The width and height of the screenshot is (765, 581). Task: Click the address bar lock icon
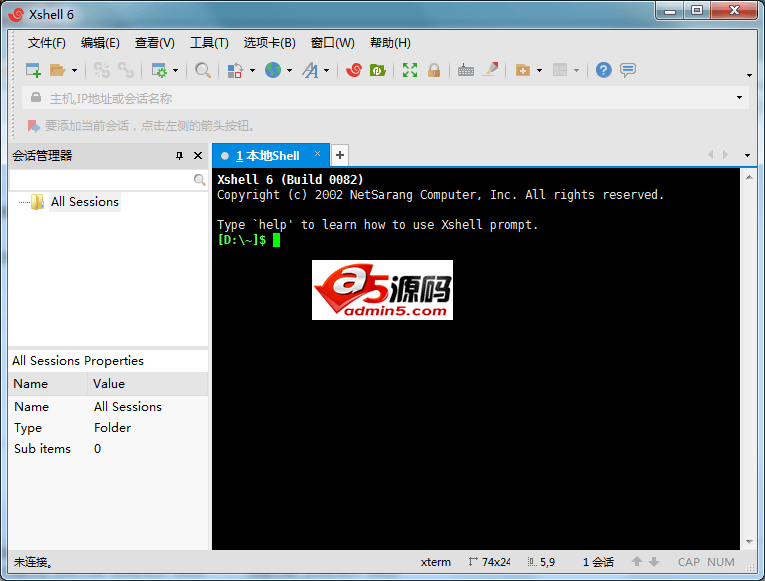[36, 97]
